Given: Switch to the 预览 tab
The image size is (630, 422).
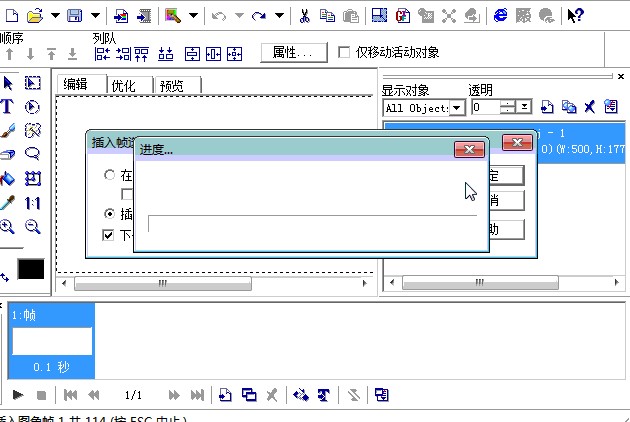Looking at the screenshot, I should (x=173, y=86).
